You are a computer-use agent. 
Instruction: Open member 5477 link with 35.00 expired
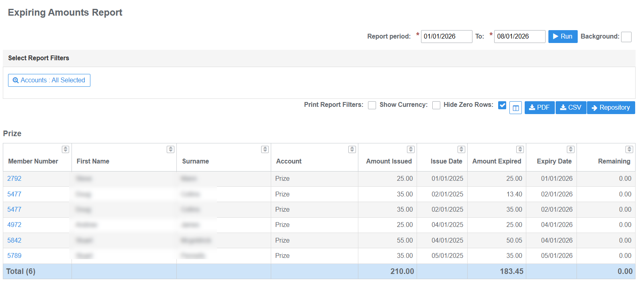pos(14,210)
